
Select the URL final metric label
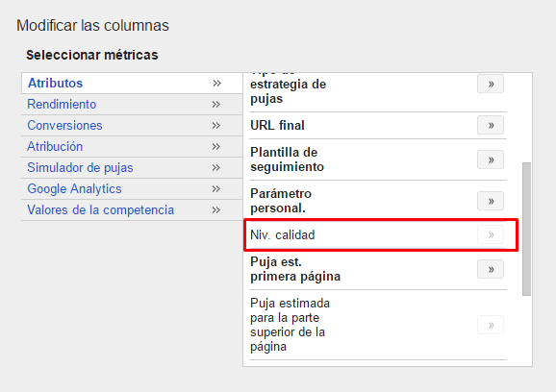[x=277, y=125]
